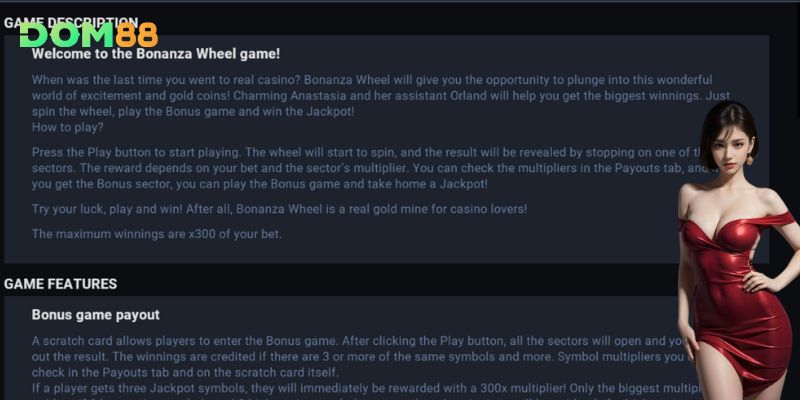Click the green DOM letters in logo
800x400 pixels.
click(x=67, y=35)
